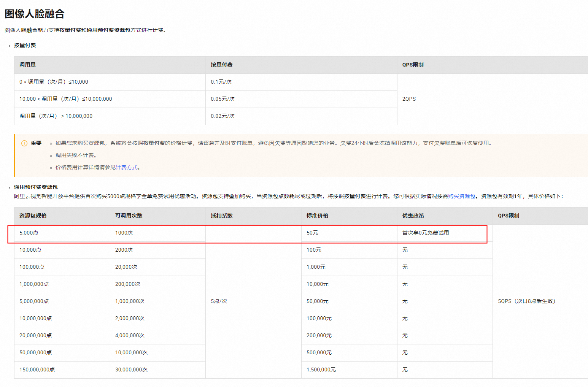Select the 1,000,000点 package cell
This screenshot has width=588, height=387.
tap(62, 284)
